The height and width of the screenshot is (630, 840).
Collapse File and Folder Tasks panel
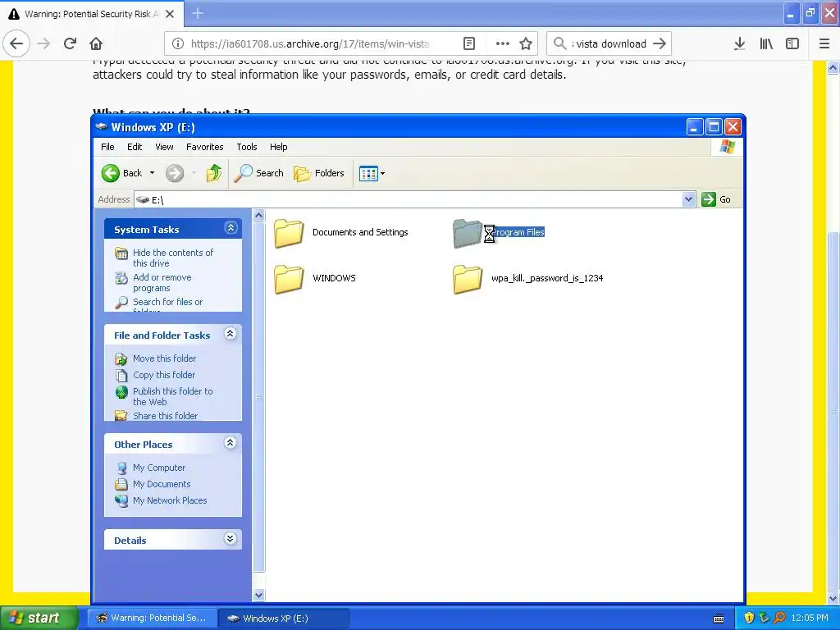tap(231, 334)
